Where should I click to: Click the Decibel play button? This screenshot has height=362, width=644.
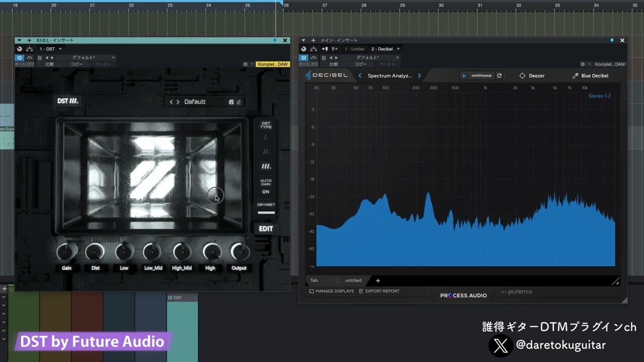pos(464,75)
